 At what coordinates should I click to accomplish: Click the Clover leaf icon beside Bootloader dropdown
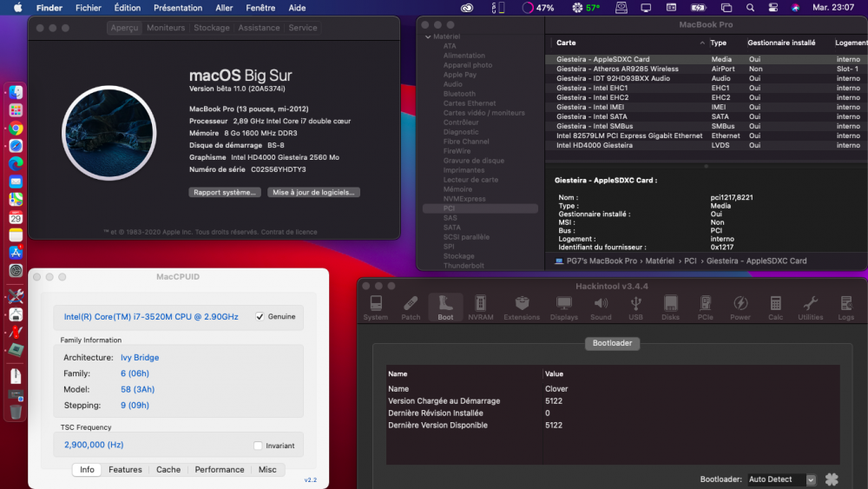[x=832, y=479]
